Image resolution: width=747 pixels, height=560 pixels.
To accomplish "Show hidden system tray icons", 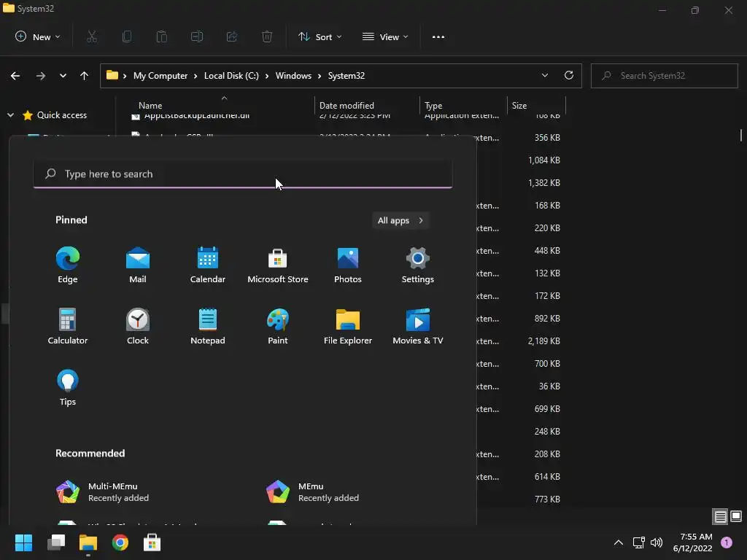I will click(x=619, y=542).
